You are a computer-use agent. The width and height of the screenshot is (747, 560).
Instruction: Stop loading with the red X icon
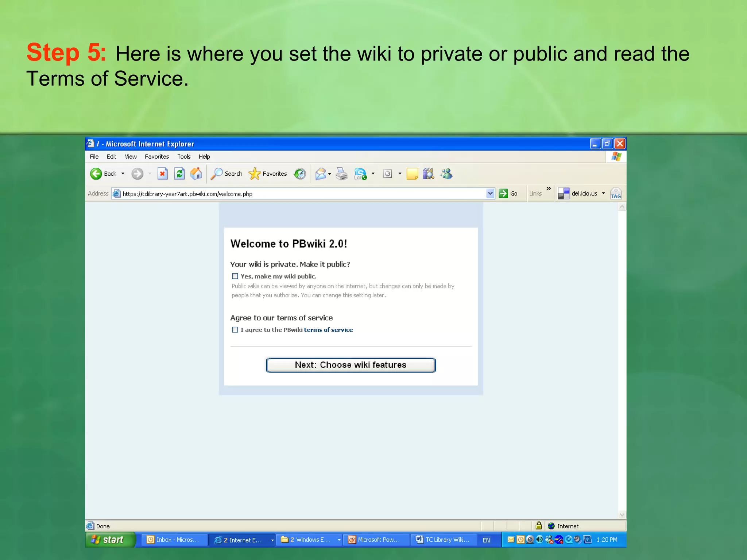[x=162, y=174]
